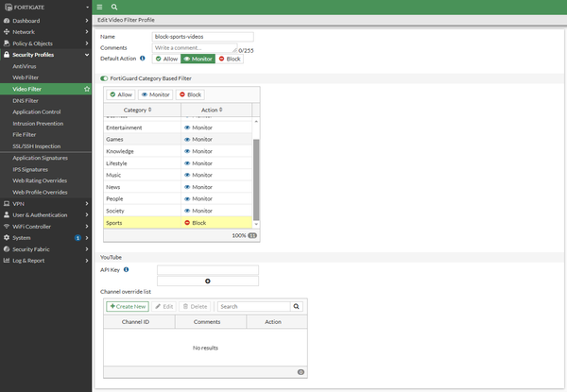Click the Dashboard gauge icon
This screenshot has width=567, height=392.
click(7, 21)
